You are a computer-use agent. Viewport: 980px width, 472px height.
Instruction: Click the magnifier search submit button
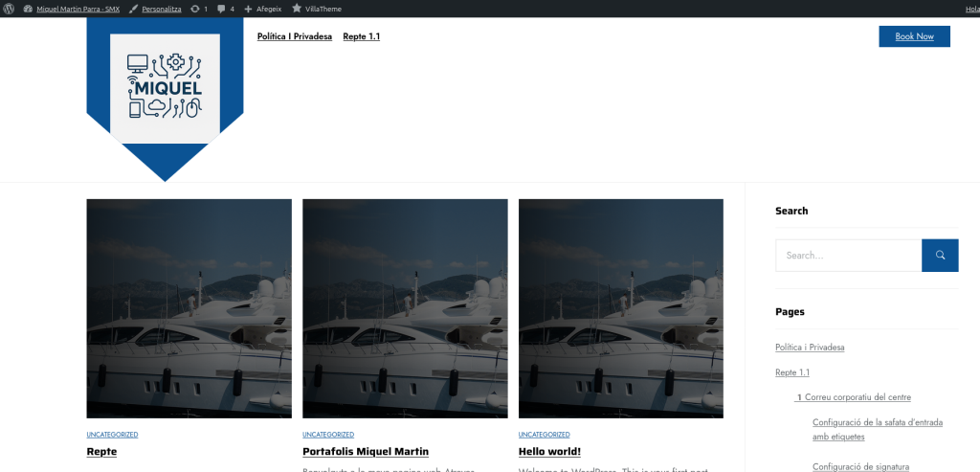click(940, 255)
